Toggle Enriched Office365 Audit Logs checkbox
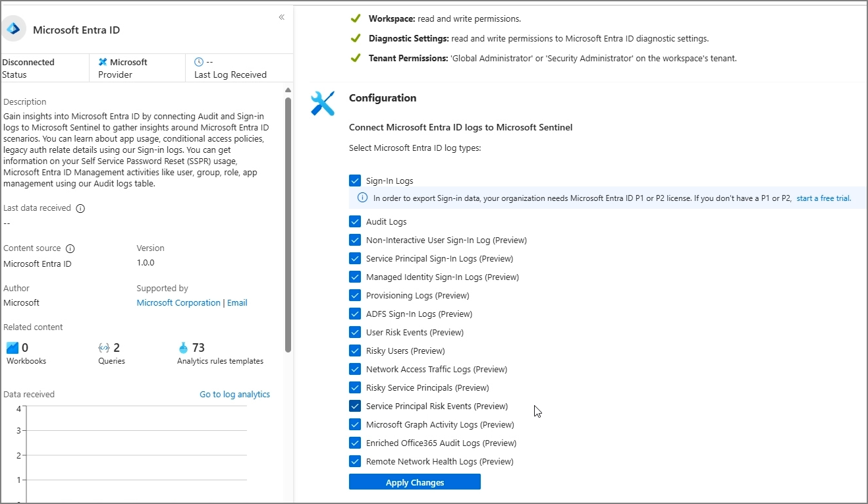Image resolution: width=868 pixels, height=504 pixels. tap(355, 443)
